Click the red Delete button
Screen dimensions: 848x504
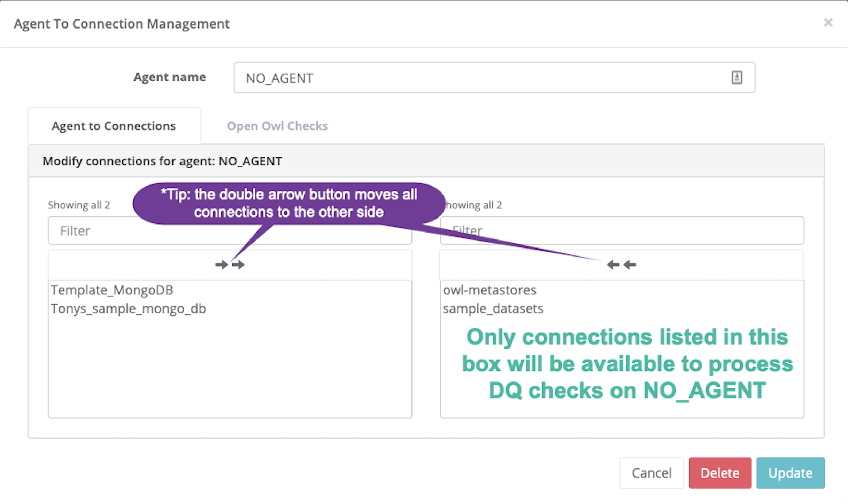[720, 473]
